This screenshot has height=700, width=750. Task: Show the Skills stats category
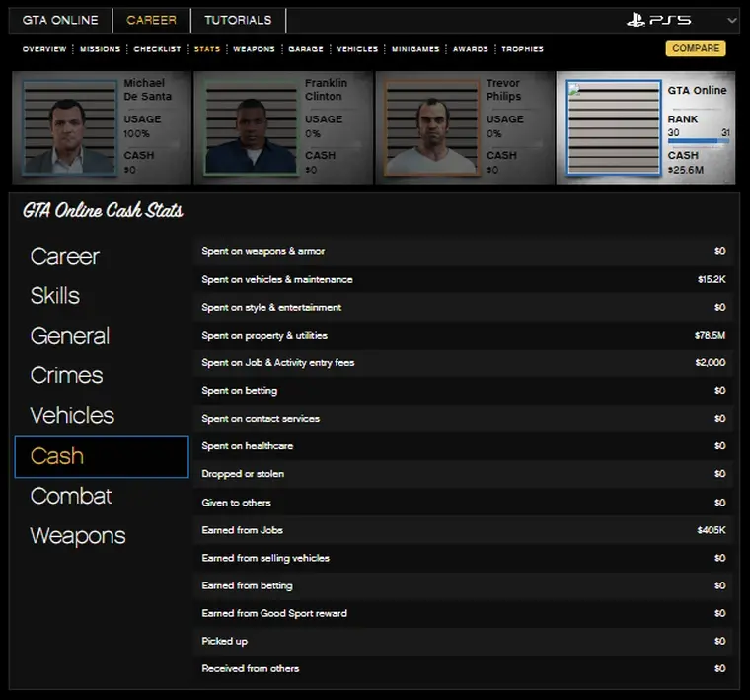[x=55, y=296]
